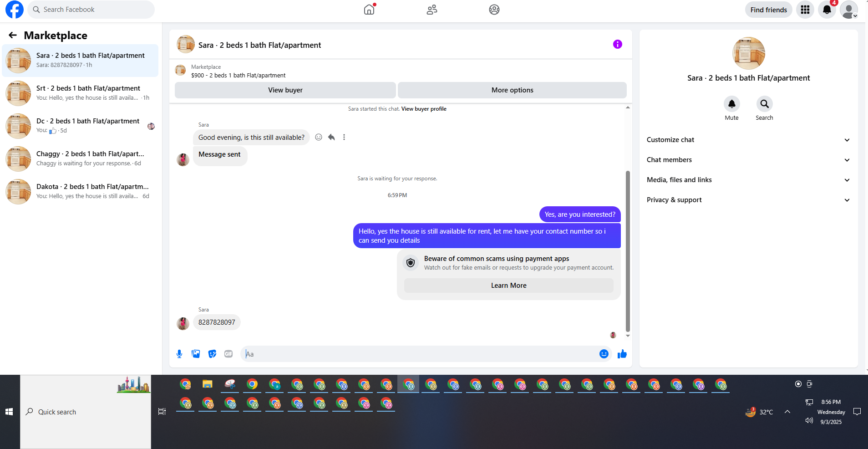Focus the Search Facebook field
Viewport: 868px width, 449px height.
91,10
